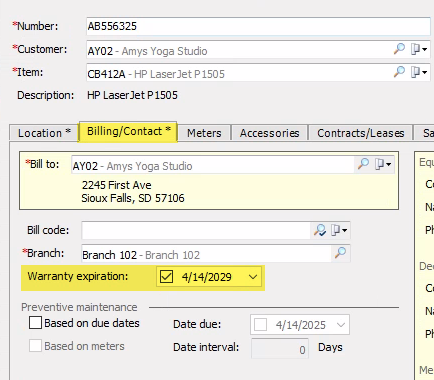
Task: Enable Based on due dates checkbox
Action: click(x=35, y=323)
